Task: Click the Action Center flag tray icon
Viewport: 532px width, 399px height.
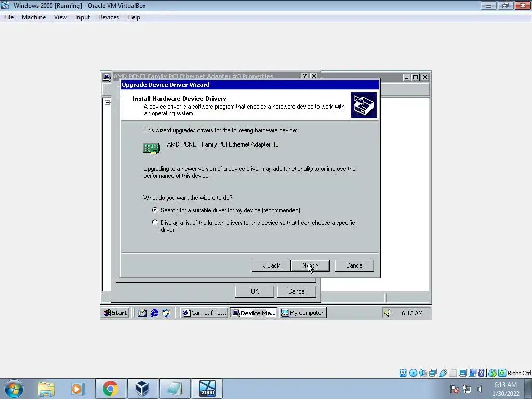Action: pyautogui.click(x=455, y=389)
